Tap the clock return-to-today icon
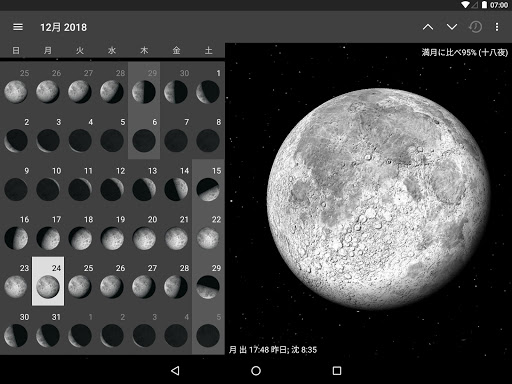The width and height of the screenshot is (512, 384). pyautogui.click(x=475, y=27)
